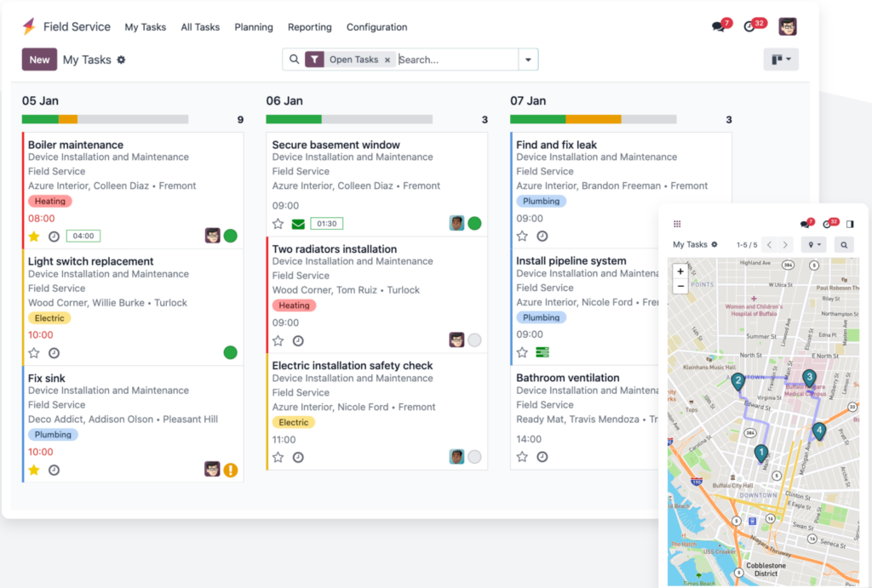This screenshot has height=588, width=872.
Task: Click the New button
Action: [39, 60]
